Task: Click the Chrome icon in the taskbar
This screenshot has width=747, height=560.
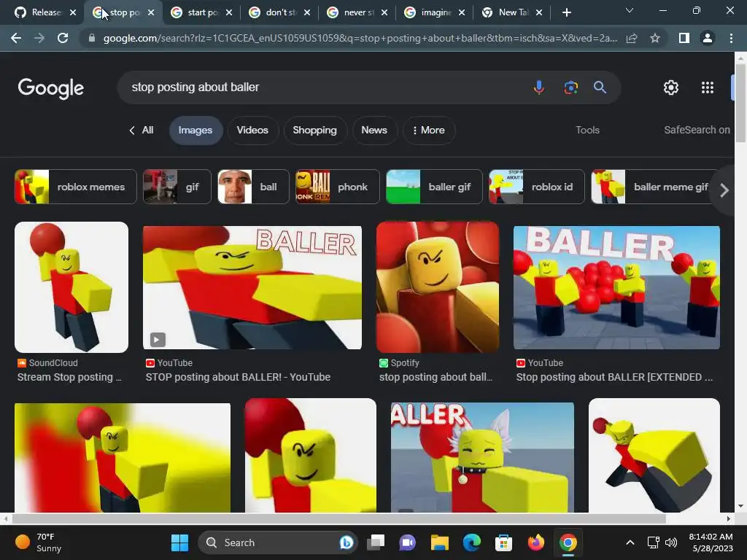Action: click(x=568, y=542)
